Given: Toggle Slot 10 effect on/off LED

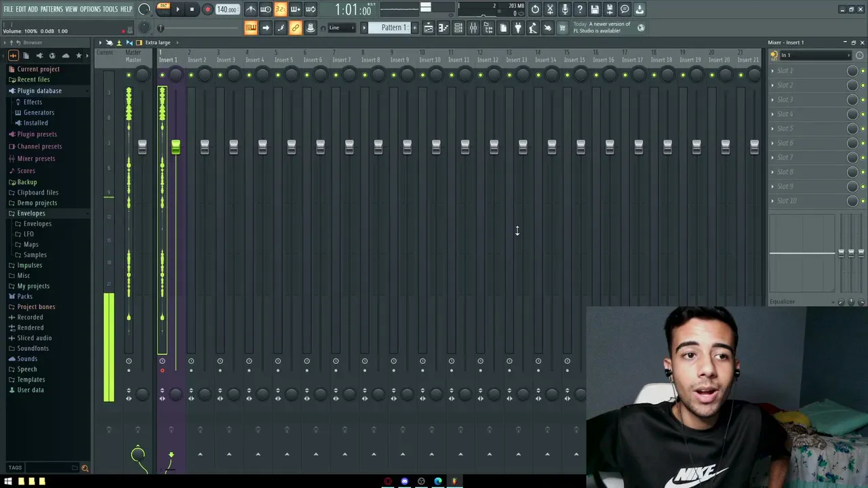Looking at the screenshot, I should 863,201.
